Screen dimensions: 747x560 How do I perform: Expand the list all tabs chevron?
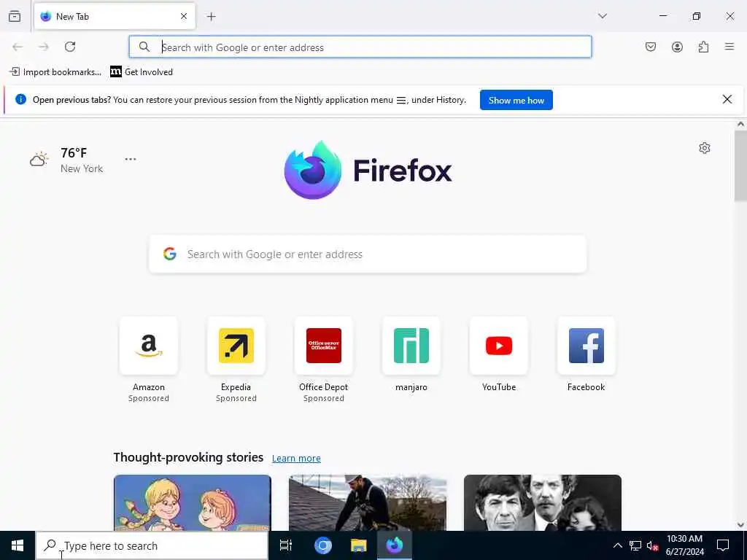(603, 16)
